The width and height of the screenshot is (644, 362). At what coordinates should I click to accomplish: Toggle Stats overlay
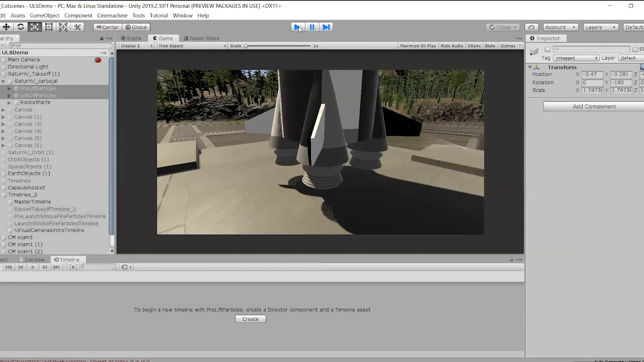pyautogui.click(x=490, y=46)
